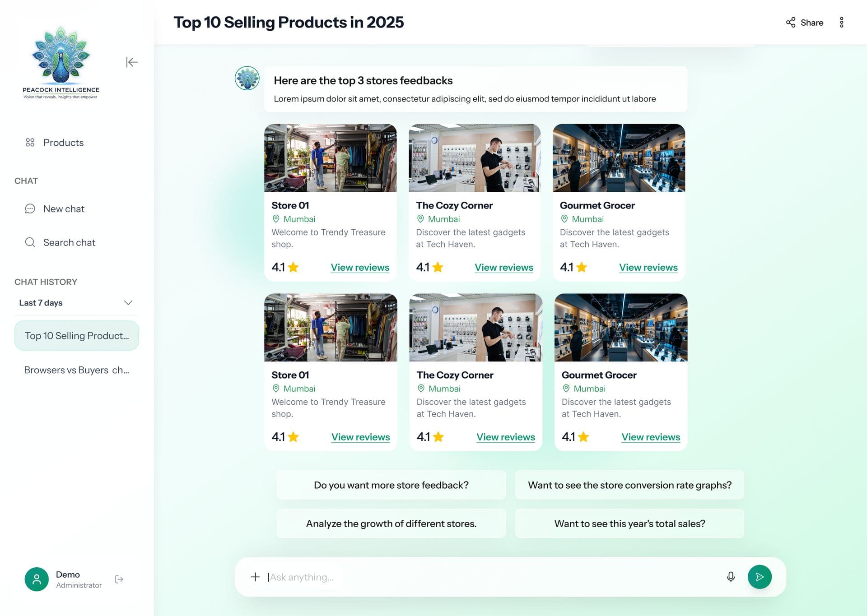Click the Peacock Intelligence logo
This screenshot has width=867, height=616.
tap(61, 62)
